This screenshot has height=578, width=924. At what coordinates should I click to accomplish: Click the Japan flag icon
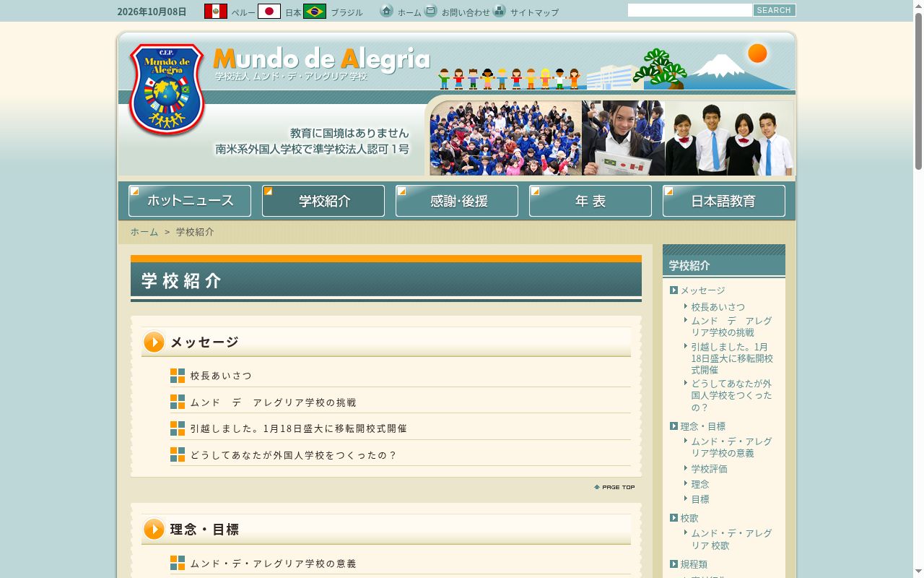click(269, 12)
